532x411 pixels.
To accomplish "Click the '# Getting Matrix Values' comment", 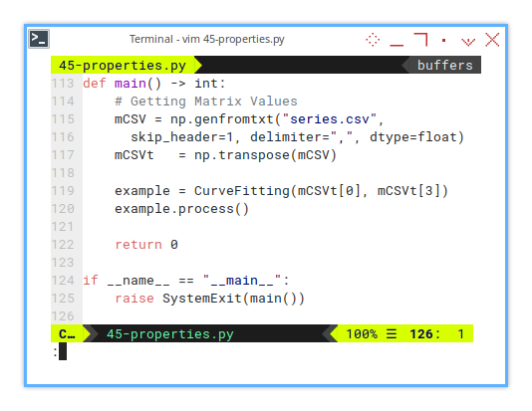I will (206, 102).
